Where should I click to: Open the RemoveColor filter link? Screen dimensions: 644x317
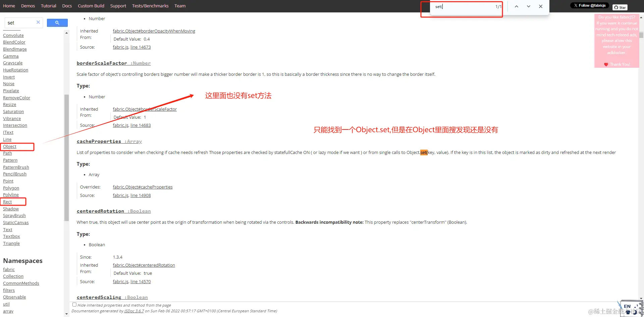(16, 98)
